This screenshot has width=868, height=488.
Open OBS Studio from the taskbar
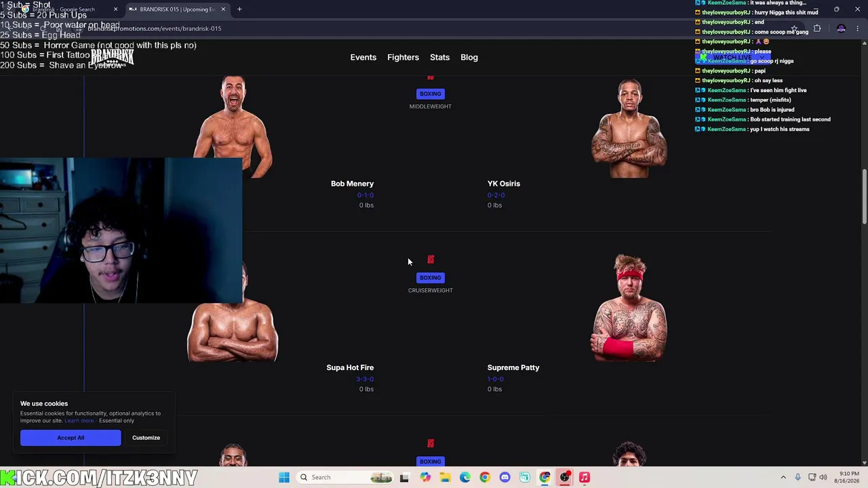[x=564, y=477]
